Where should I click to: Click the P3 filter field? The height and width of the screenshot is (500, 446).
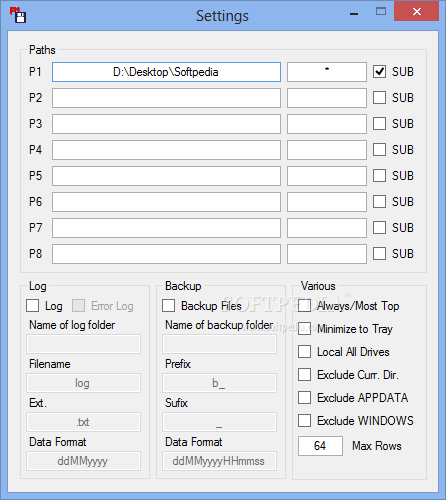click(x=327, y=124)
